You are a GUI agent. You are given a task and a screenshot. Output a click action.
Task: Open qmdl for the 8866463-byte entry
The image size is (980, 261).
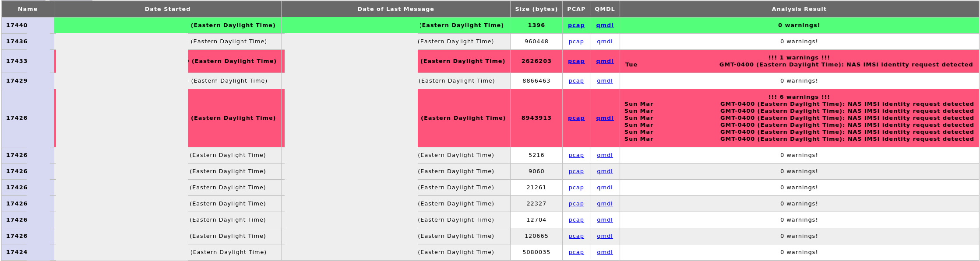(x=604, y=81)
